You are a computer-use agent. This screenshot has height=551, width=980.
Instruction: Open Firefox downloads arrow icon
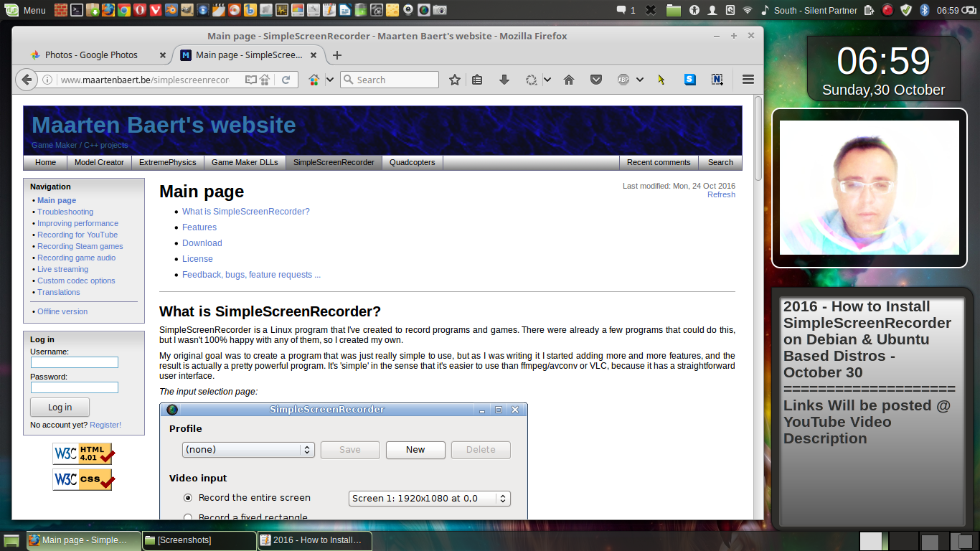tap(504, 80)
